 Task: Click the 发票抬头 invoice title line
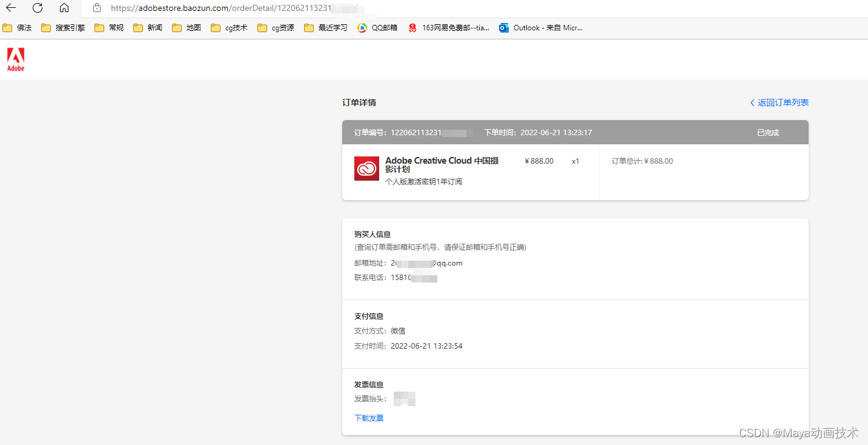click(x=385, y=399)
